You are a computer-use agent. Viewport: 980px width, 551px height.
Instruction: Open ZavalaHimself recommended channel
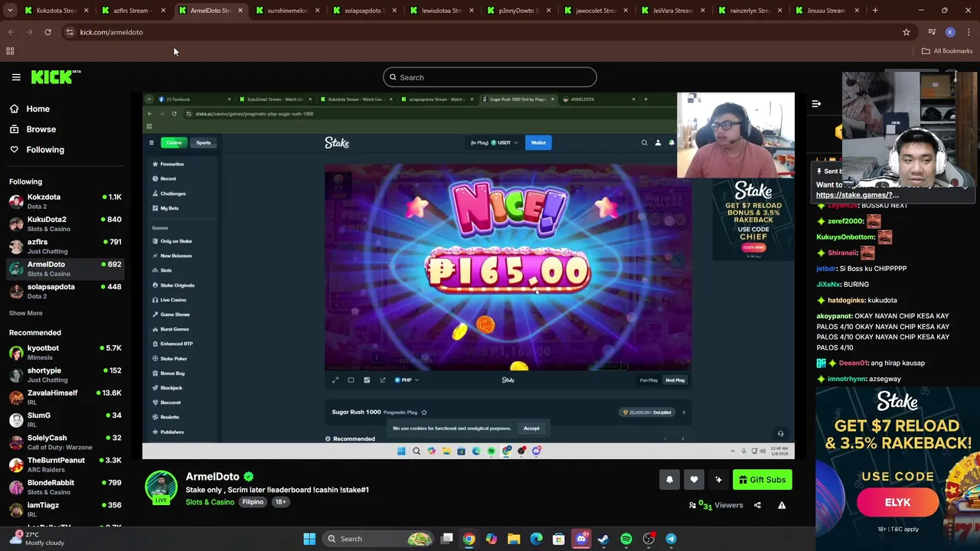point(65,397)
